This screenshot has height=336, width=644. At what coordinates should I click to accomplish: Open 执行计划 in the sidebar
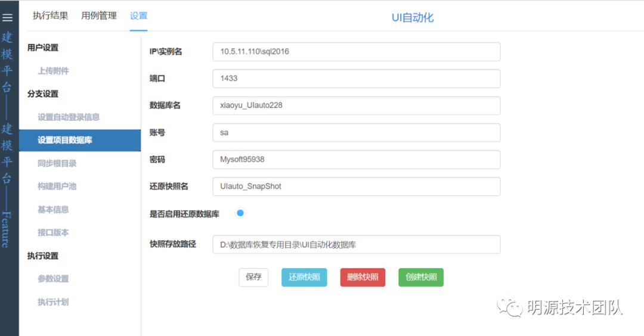[53, 303]
